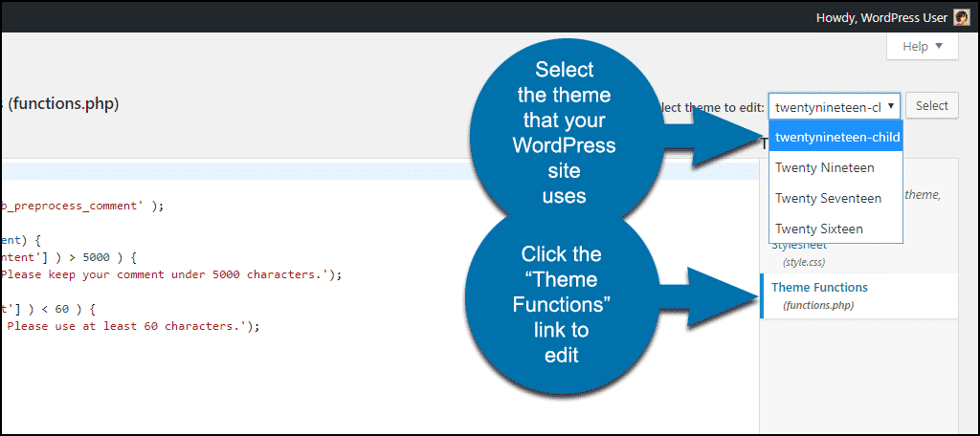
Task: Choose Twenty Seventeen from the theme list
Action: (836, 198)
